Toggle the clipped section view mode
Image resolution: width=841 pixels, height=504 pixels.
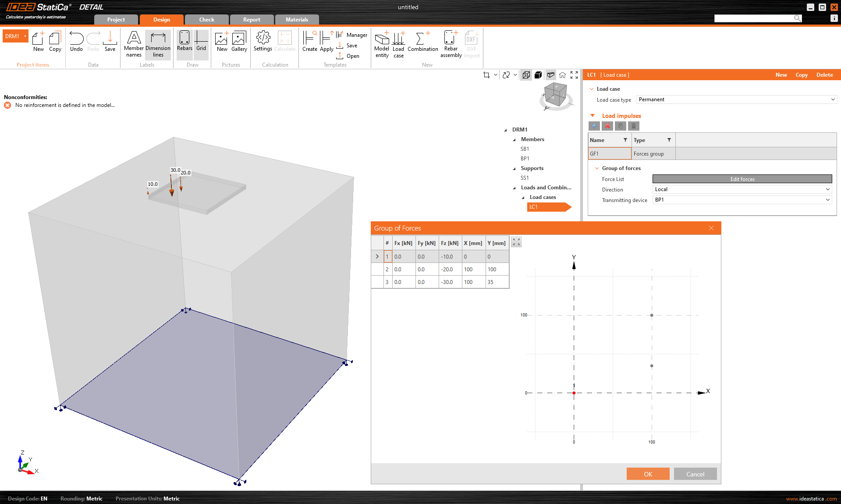click(551, 75)
